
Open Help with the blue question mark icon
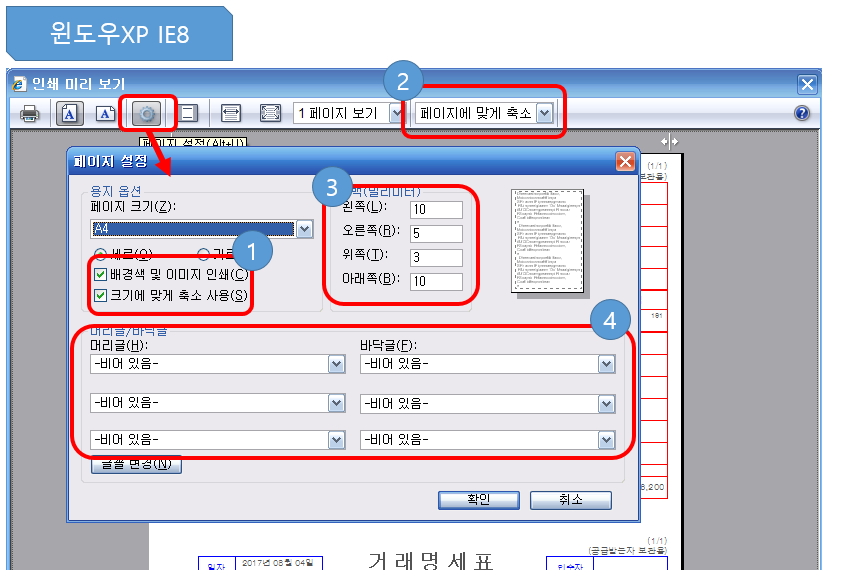[802, 113]
